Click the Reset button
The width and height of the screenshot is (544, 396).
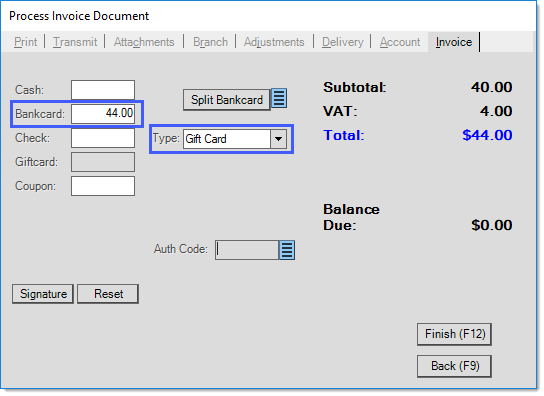point(108,294)
